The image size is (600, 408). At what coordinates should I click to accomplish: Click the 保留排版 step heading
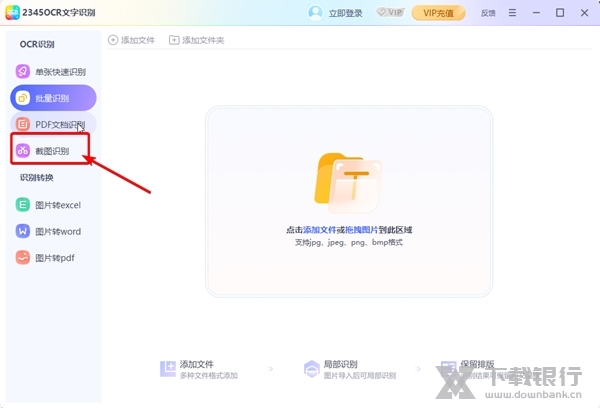tap(477, 364)
